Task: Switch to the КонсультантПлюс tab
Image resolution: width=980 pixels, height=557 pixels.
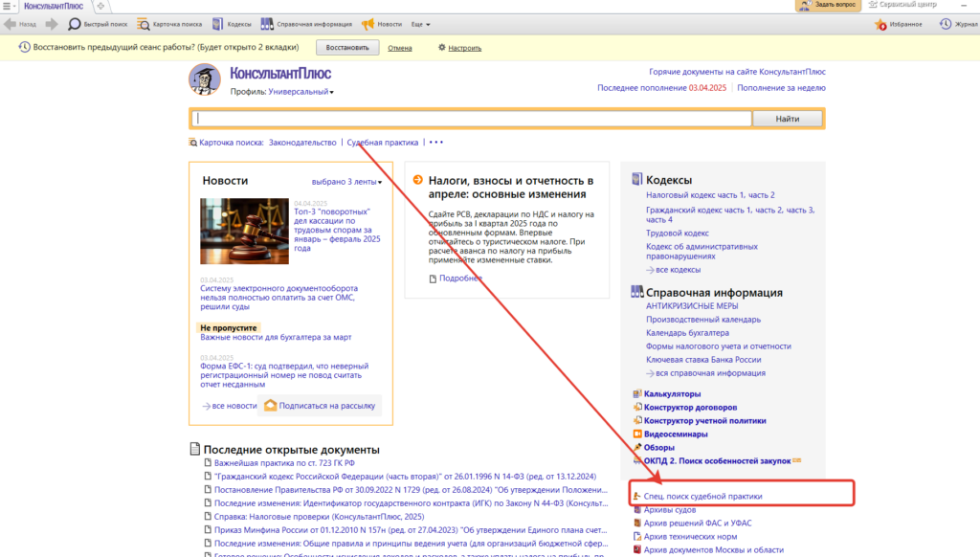Action: point(54,7)
